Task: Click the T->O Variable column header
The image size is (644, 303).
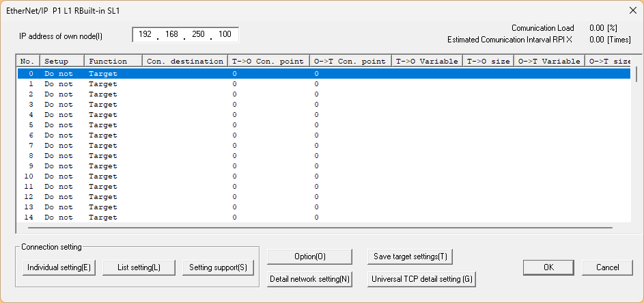Action: point(427,61)
